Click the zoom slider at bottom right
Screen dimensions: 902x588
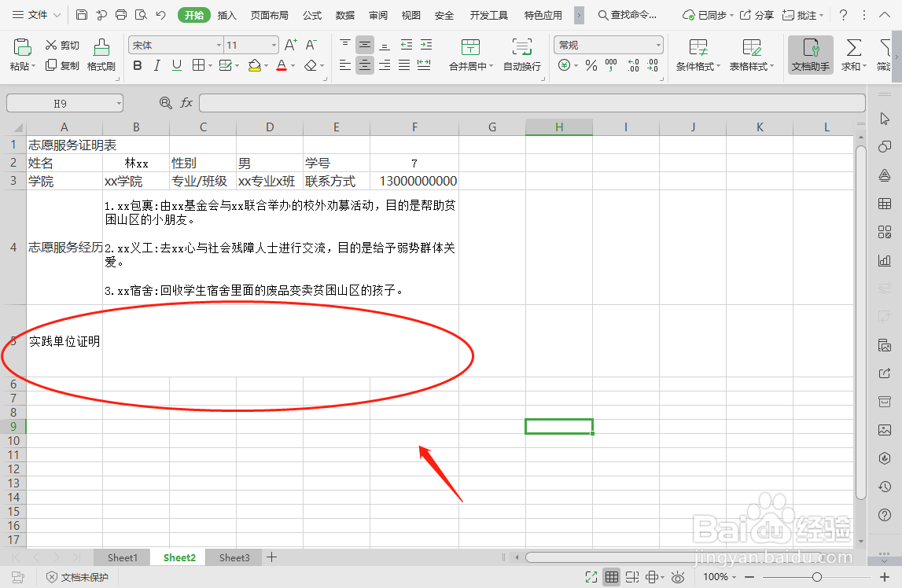[815, 576]
